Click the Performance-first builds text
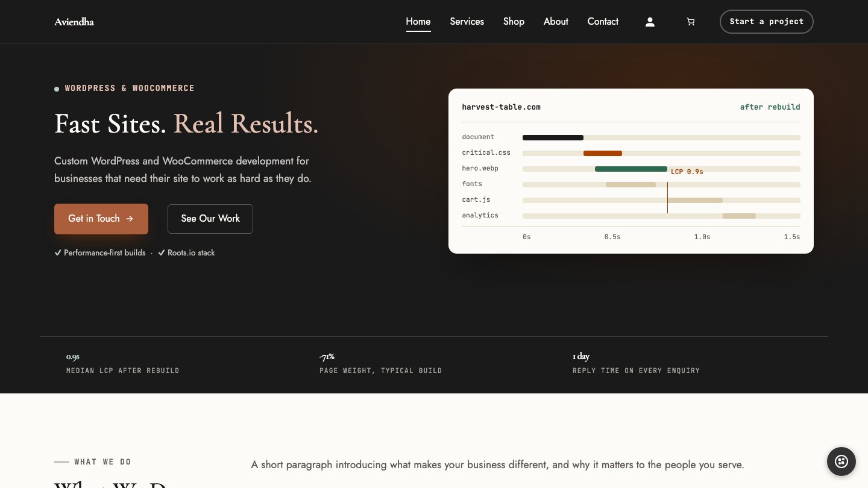This screenshot has width=868, height=488. click(105, 253)
